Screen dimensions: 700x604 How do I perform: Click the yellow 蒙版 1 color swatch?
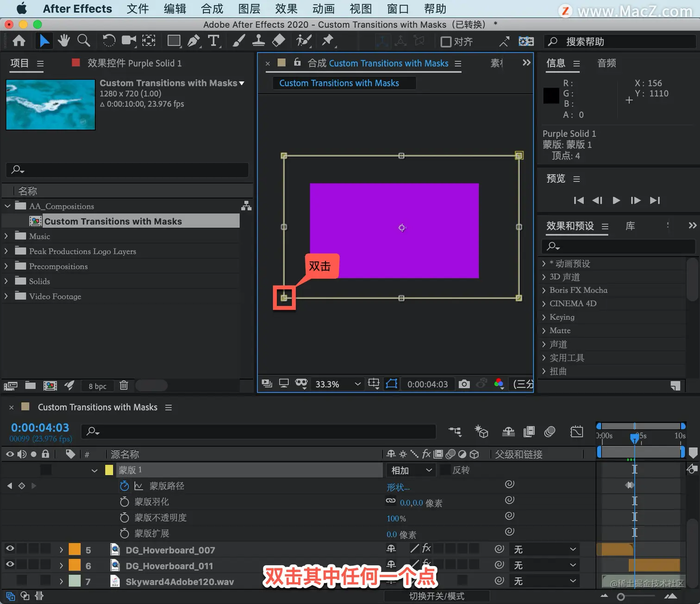[109, 470]
